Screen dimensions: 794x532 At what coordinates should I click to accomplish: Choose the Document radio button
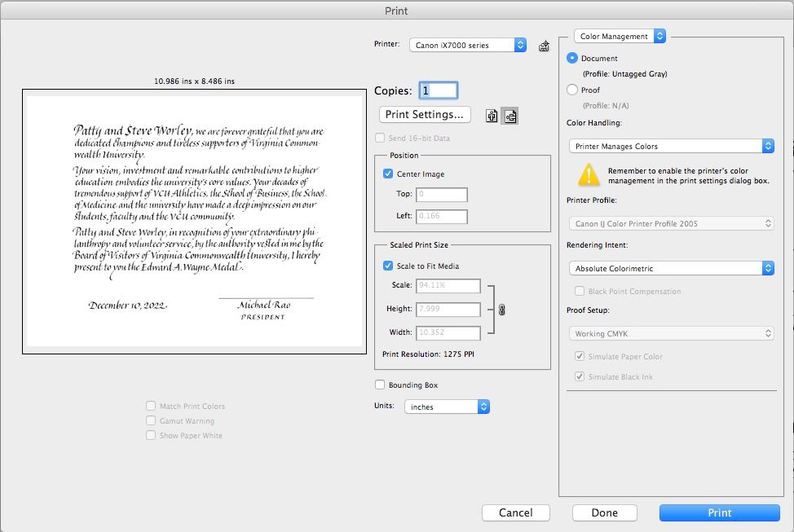coord(572,59)
